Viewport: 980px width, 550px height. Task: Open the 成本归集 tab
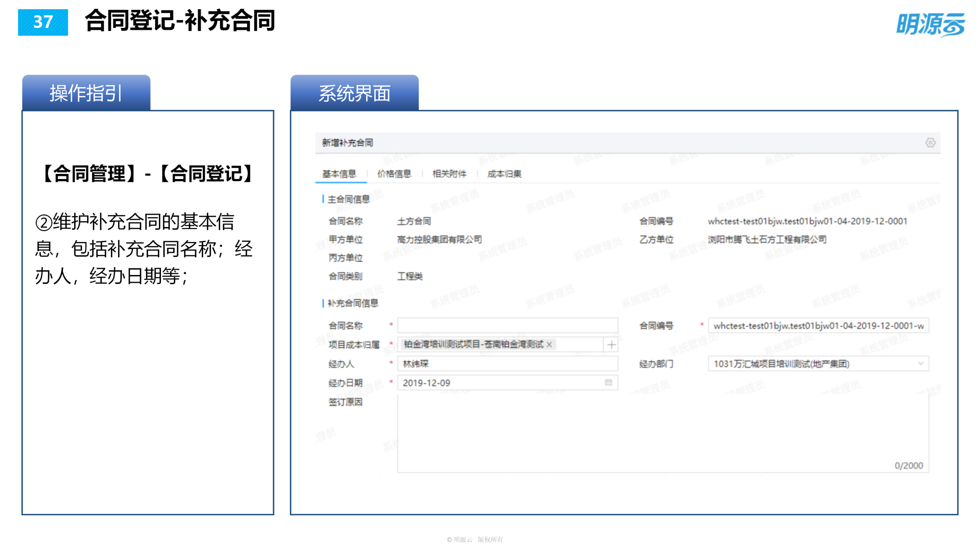[505, 174]
